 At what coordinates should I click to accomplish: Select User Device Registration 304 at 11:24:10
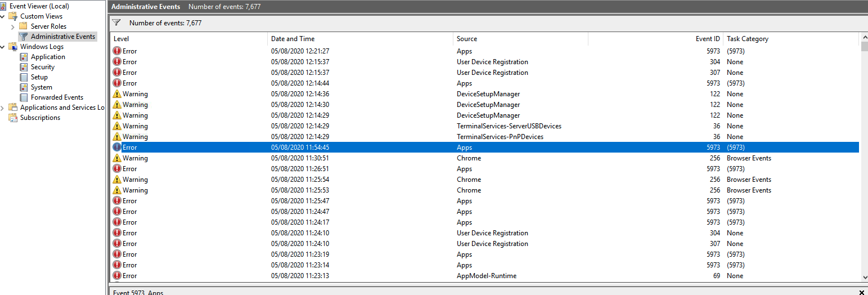click(485, 233)
